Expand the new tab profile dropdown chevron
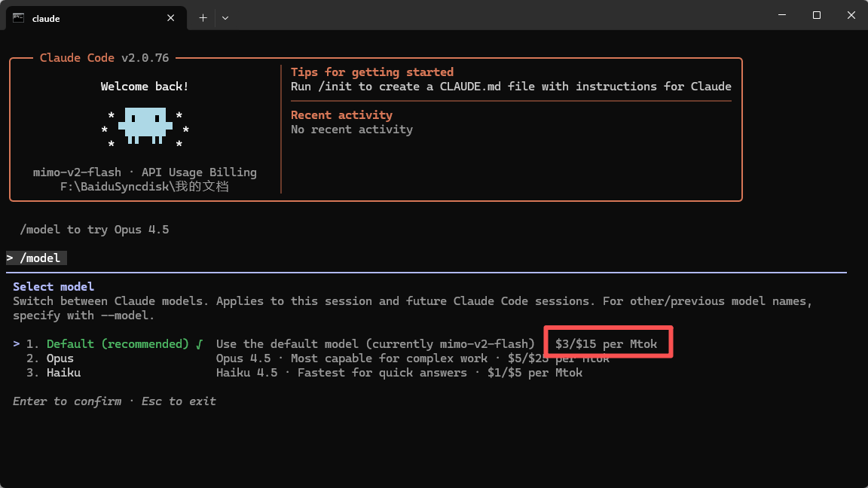 pyautogui.click(x=225, y=17)
